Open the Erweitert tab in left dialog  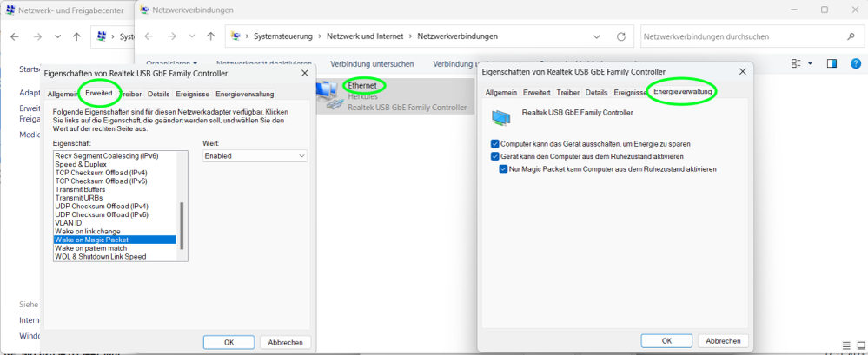pyautogui.click(x=99, y=94)
